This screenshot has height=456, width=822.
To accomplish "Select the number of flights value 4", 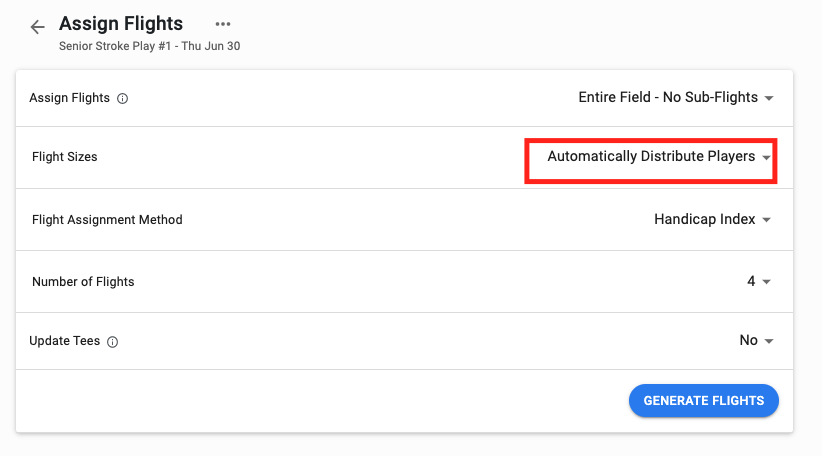I will (751, 281).
